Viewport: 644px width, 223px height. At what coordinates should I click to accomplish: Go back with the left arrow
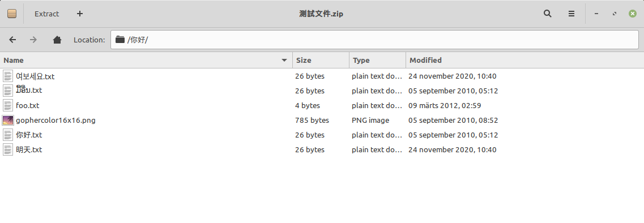coord(12,40)
